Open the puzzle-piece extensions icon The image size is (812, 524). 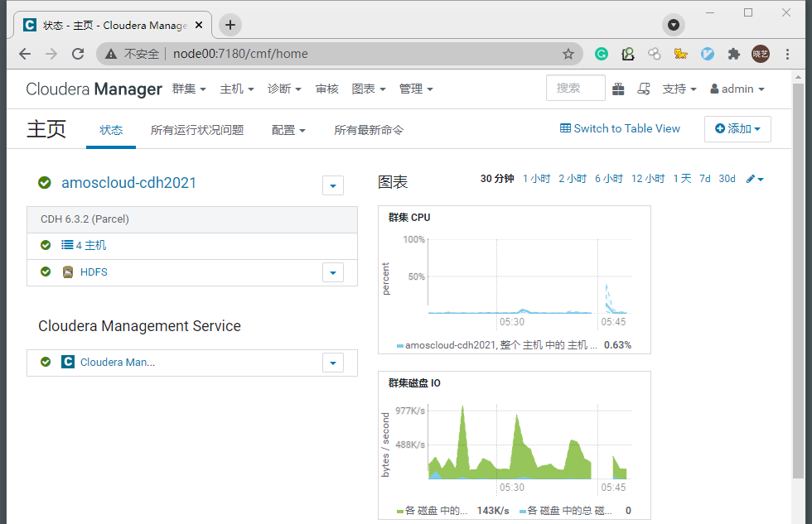click(734, 54)
